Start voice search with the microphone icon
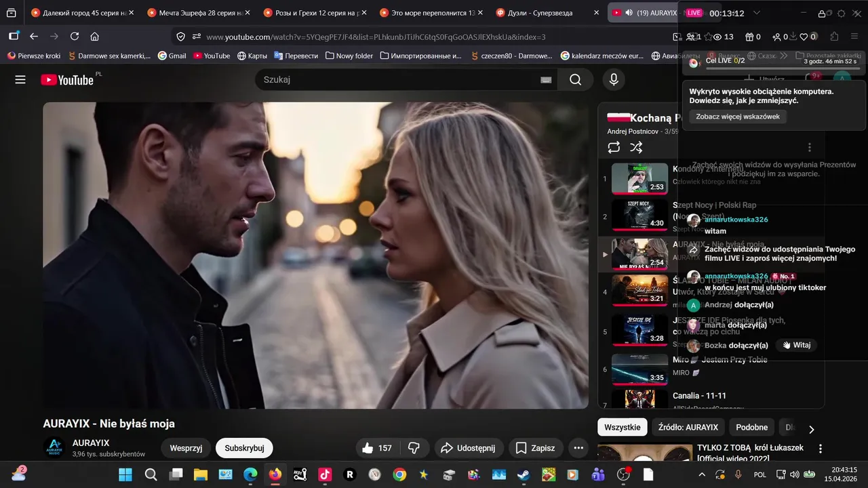This screenshot has width=868, height=488. 614,80
